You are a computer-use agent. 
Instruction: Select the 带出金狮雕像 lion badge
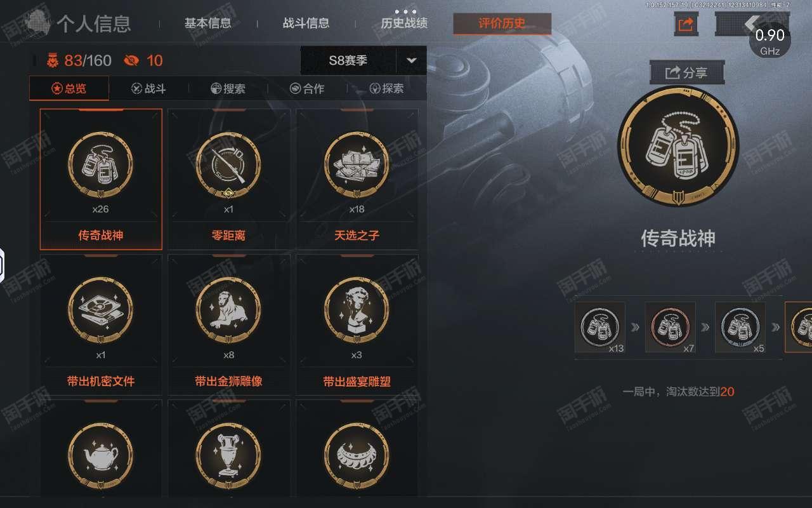pos(229,324)
